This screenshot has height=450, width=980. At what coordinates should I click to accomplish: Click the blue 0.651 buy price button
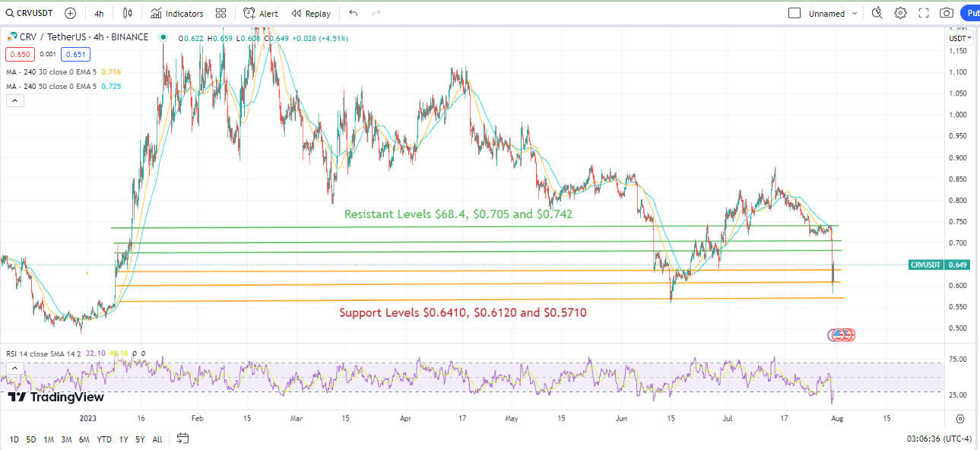[x=76, y=54]
